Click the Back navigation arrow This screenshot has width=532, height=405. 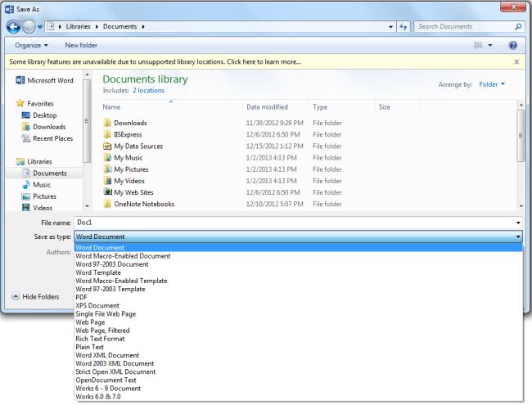pyautogui.click(x=14, y=26)
